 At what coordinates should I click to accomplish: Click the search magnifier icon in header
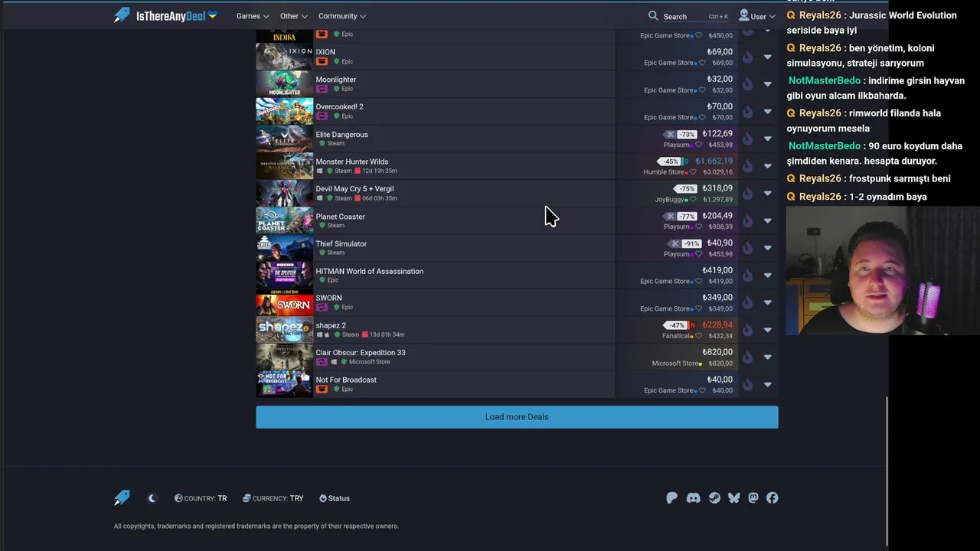point(653,15)
